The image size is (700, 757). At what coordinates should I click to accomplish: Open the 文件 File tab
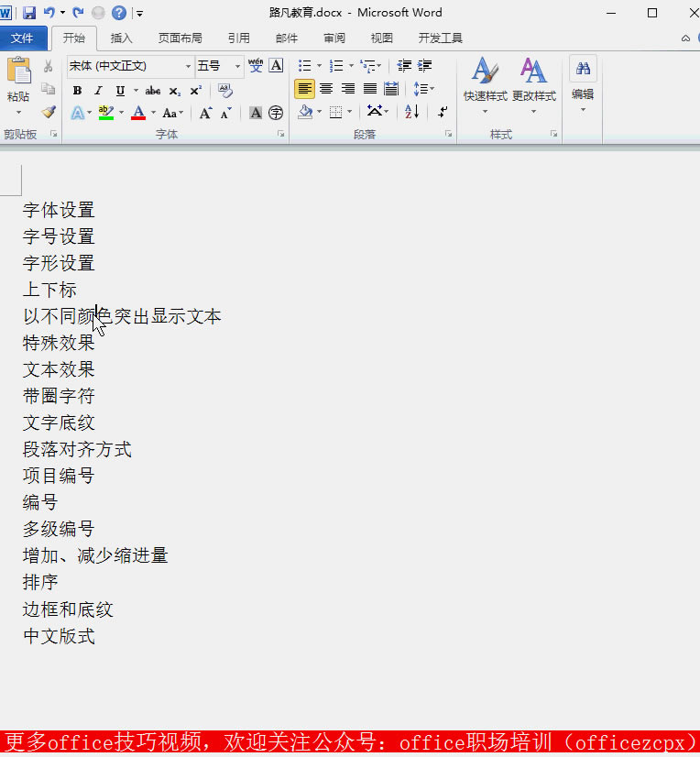[x=23, y=38]
